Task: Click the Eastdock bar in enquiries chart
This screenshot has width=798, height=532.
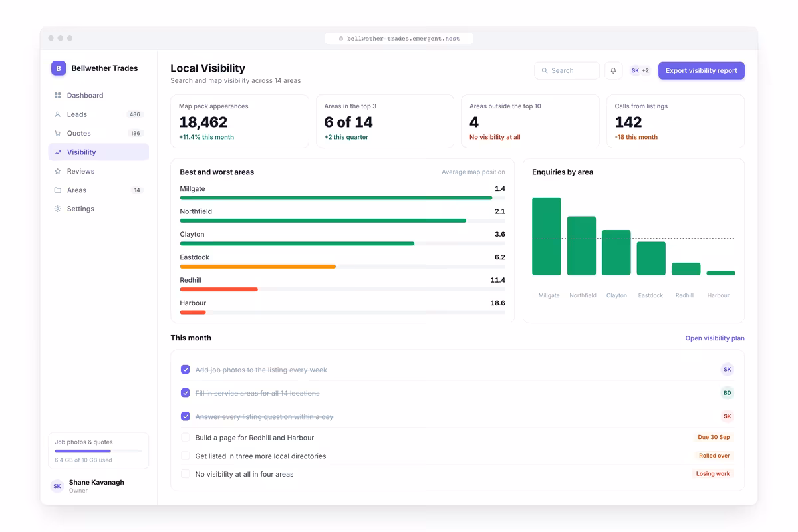Action: (x=651, y=258)
